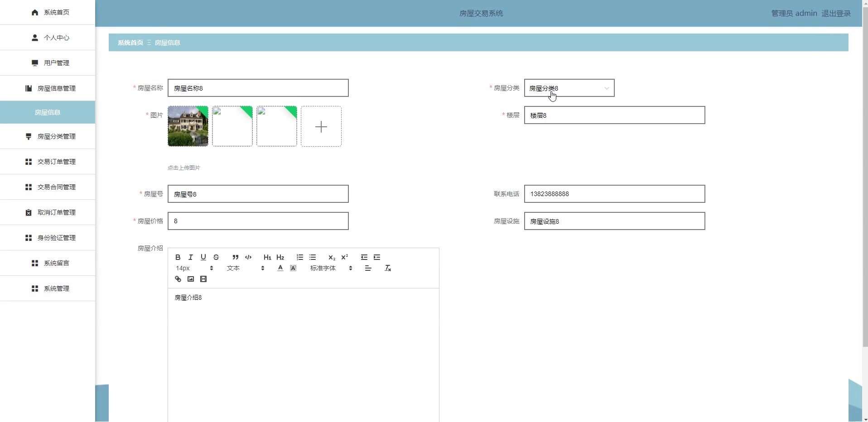Apply superscript formatting
Screen dimensions: 868x422
[x=345, y=257]
